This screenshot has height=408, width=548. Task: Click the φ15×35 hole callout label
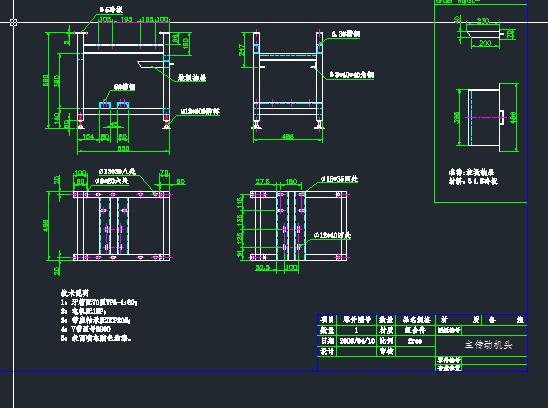(x=339, y=179)
